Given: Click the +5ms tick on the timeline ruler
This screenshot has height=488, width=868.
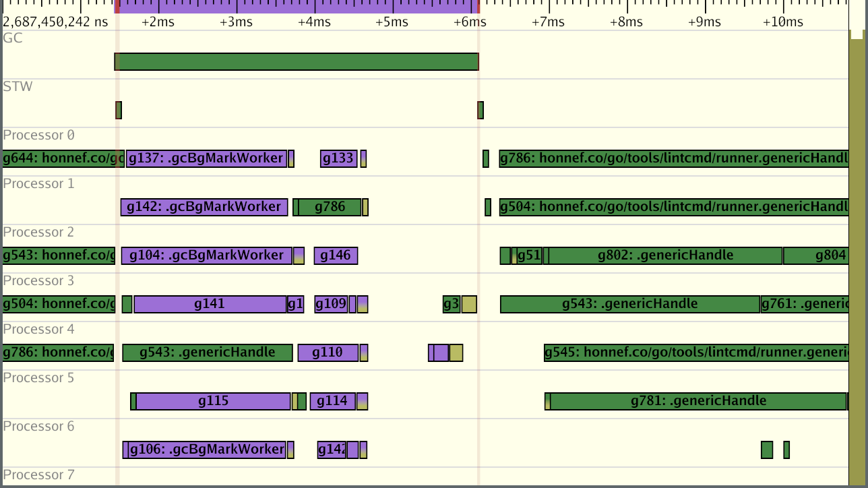Looking at the screenshot, I should pyautogui.click(x=392, y=22).
